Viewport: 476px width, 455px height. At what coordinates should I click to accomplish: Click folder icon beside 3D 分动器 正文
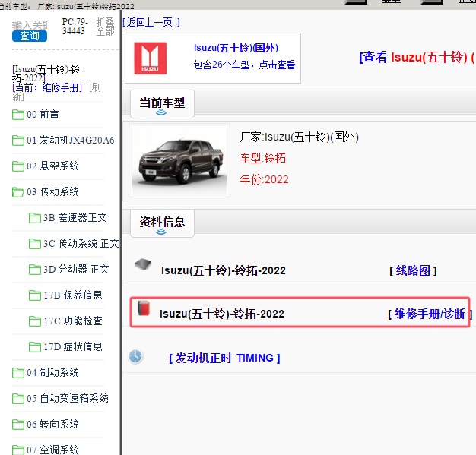(35, 270)
